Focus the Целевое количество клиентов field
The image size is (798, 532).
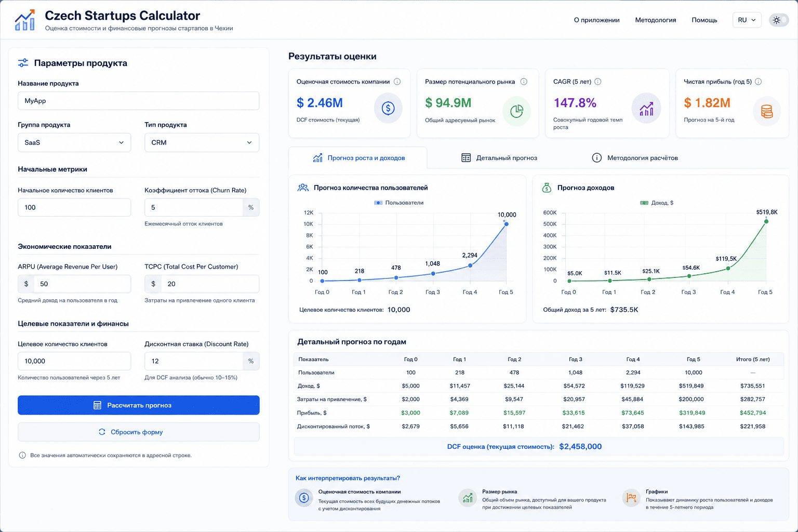click(x=74, y=361)
